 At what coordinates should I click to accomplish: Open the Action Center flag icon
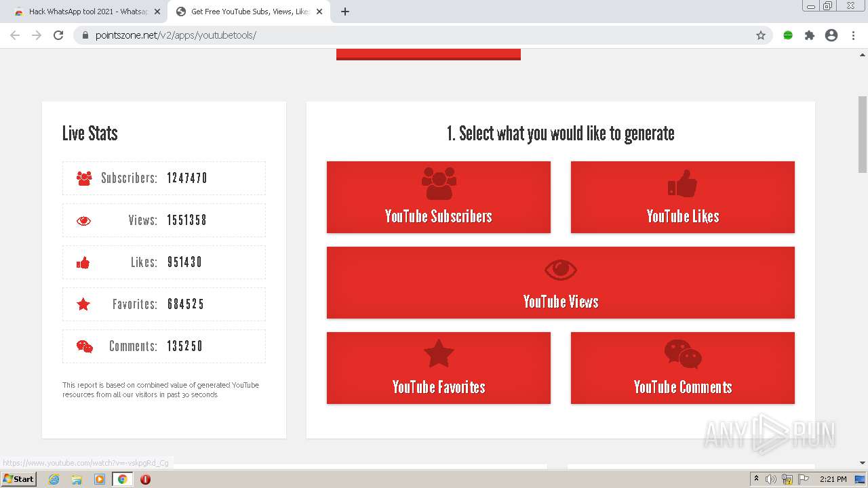pos(804,479)
